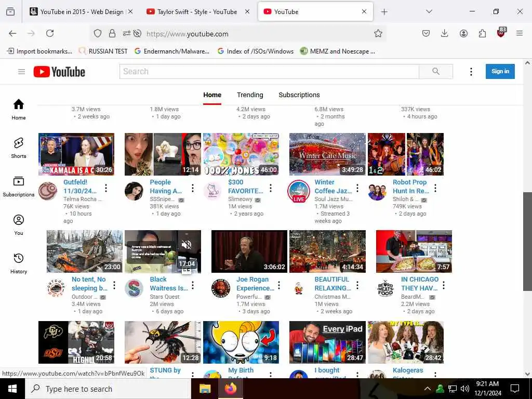Select the Subscriptions tab at top

pos(299,95)
